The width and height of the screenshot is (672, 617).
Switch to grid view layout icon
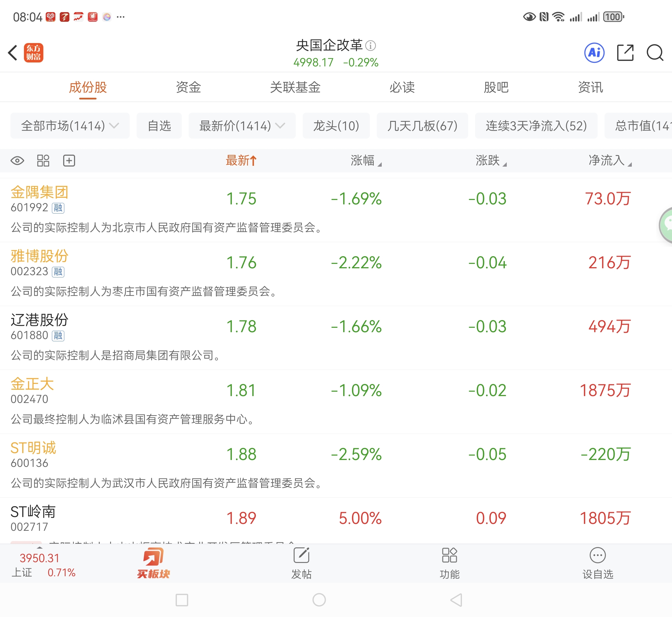(x=43, y=161)
